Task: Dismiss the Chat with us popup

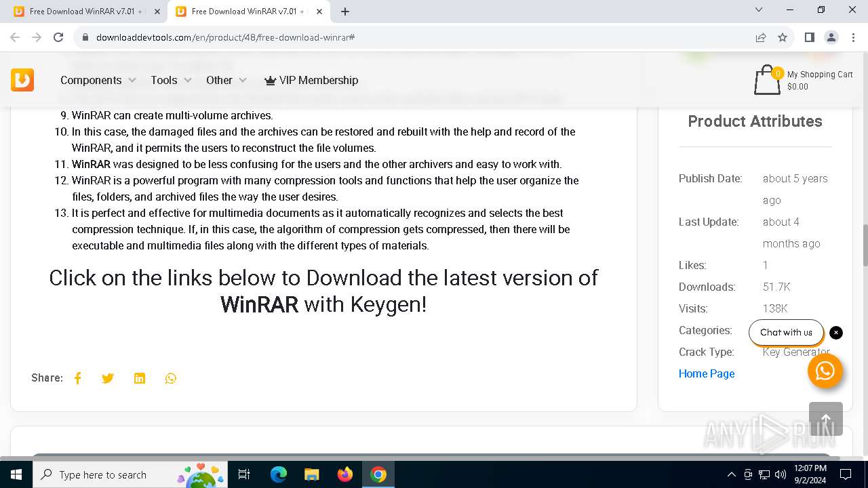Action: 836,333
